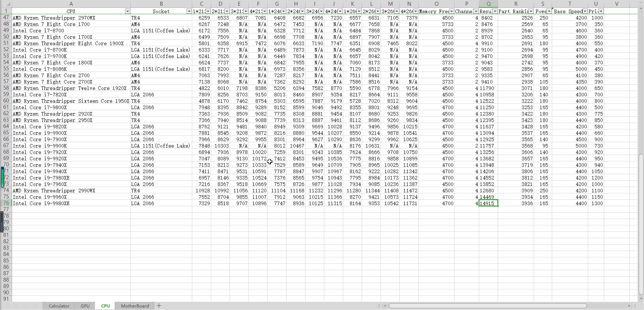Select Socket cell 'AM4' in row 48
The height and width of the screenshot is (310, 644).
(161, 24)
